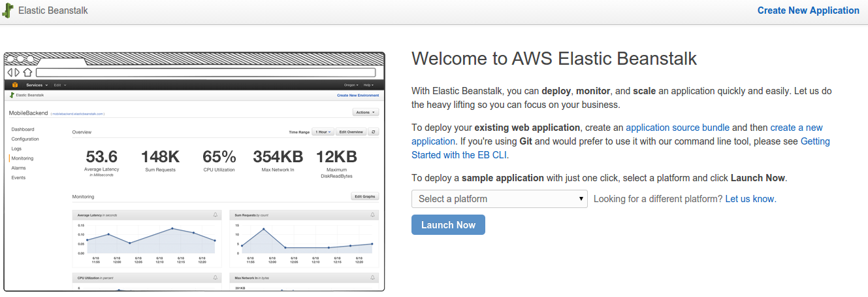Click the alarm bell on Max Network In graph
Viewport: 868px width, 297px height.
click(372, 278)
